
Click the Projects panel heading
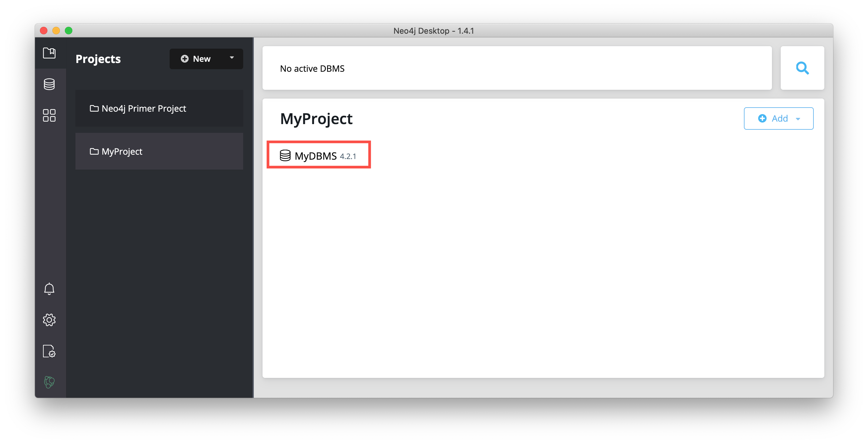tap(98, 59)
